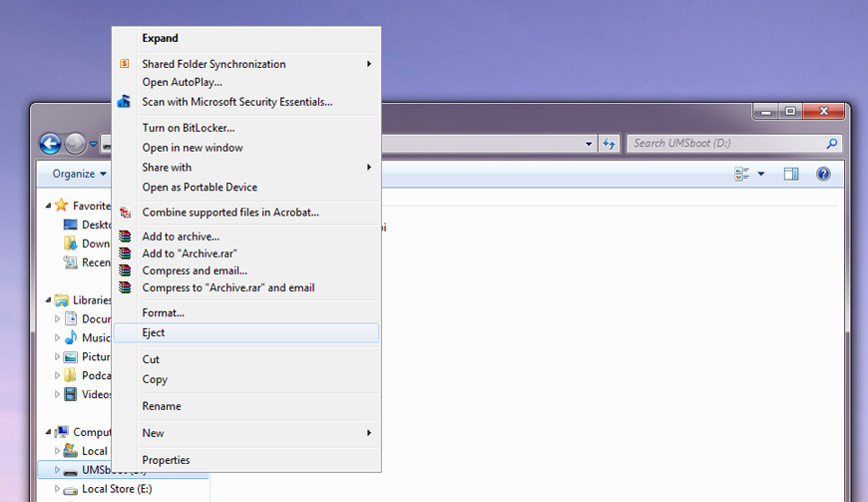Click the address bar refresh icon
Viewport: 868px width, 502px height.
click(610, 144)
